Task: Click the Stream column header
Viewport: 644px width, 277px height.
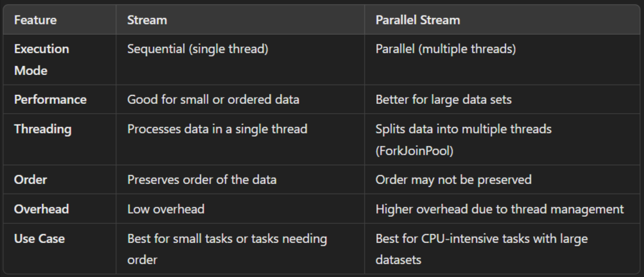Action: coord(147,20)
